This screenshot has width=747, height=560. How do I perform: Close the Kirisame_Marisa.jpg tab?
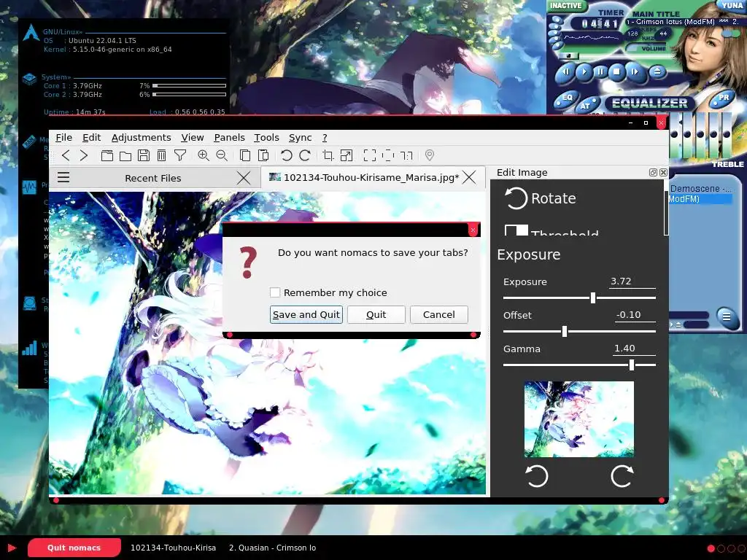tap(469, 178)
